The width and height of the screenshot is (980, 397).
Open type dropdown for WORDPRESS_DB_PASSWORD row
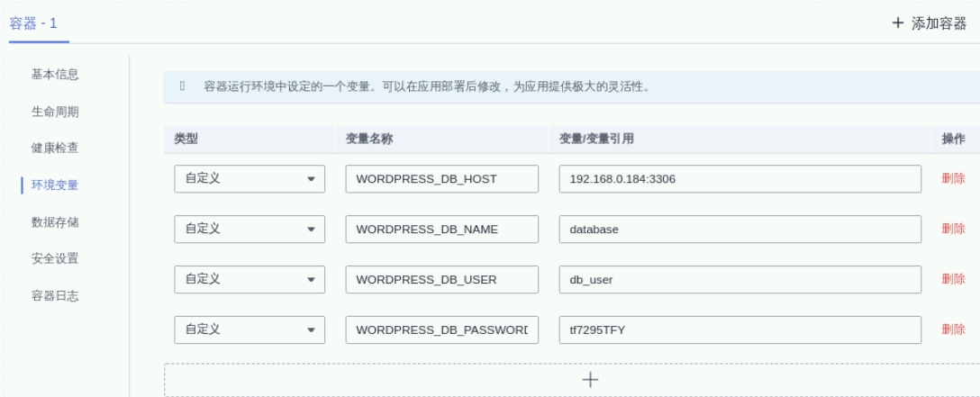(x=250, y=330)
